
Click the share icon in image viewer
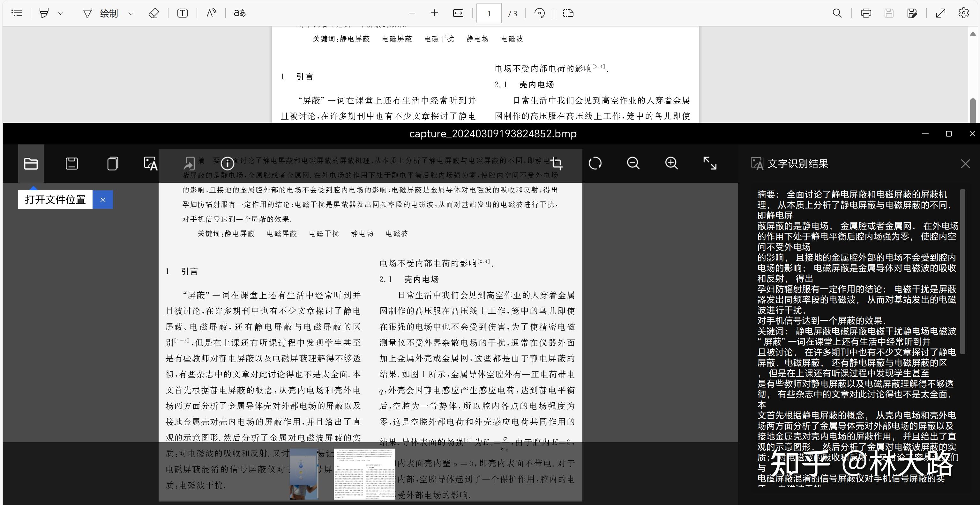coord(189,164)
